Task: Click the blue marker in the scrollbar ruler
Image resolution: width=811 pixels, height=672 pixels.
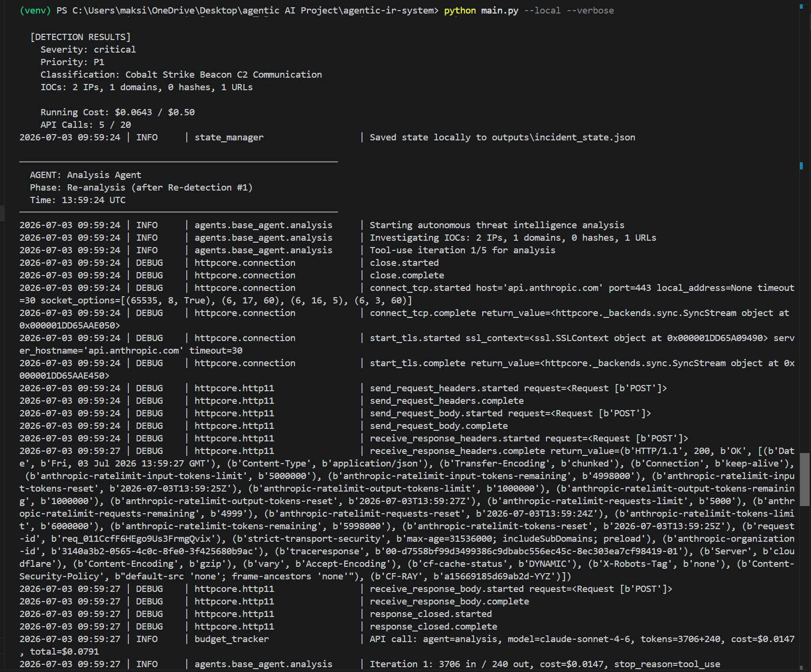Action: point(801,165)
